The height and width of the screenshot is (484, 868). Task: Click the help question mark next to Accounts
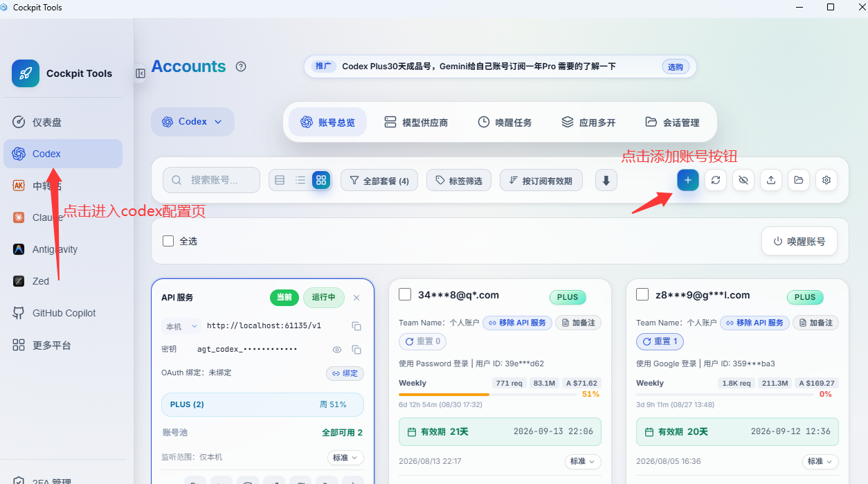coord(241,66)
